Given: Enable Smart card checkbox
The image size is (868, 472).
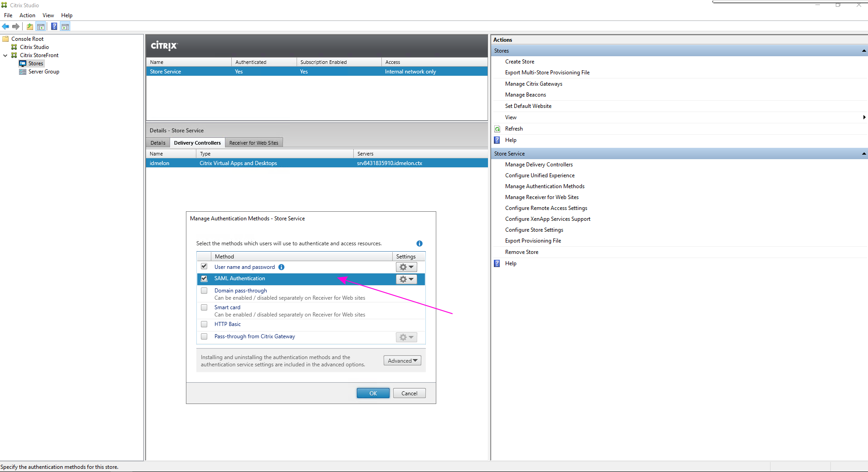Looking at the screenshot, I should coord(204,307).
